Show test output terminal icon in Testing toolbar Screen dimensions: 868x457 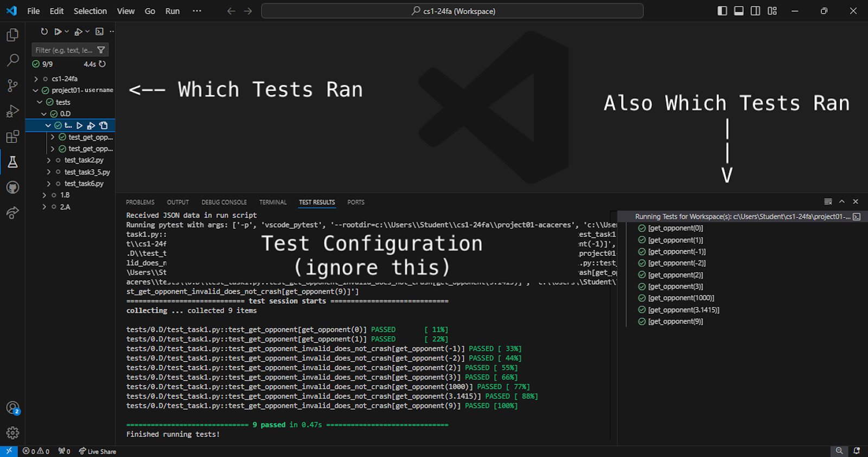(x=99, y=32)
